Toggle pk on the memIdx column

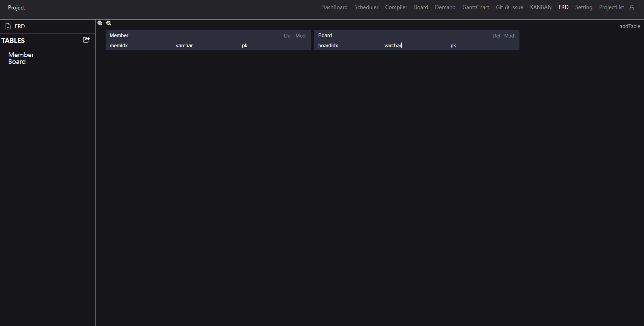click(x=245, y=46)
